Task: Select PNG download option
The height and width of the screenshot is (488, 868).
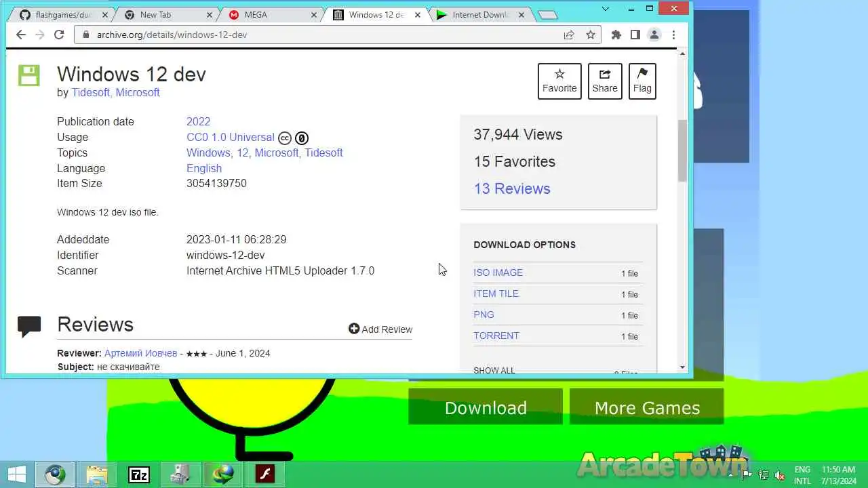Action: (x=484, y=314)
